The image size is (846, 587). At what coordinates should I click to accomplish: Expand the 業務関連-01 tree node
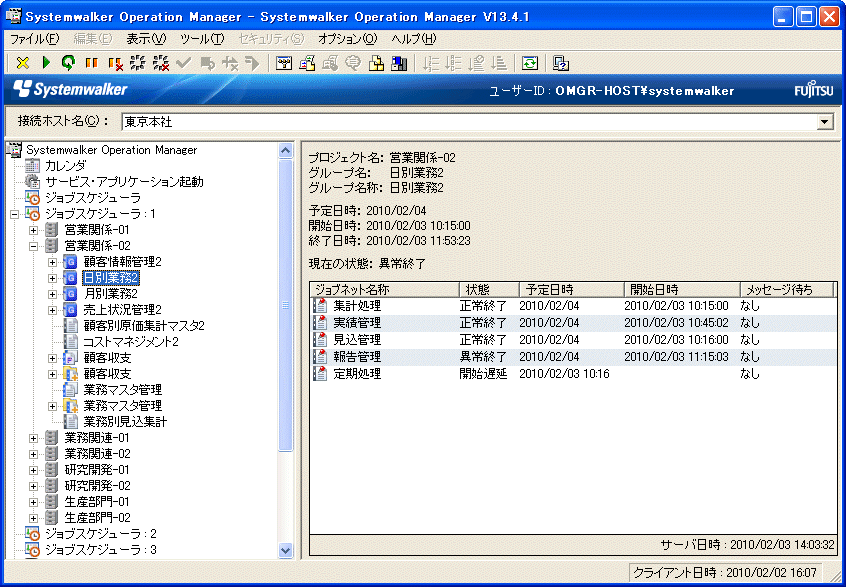click(33, 438)
